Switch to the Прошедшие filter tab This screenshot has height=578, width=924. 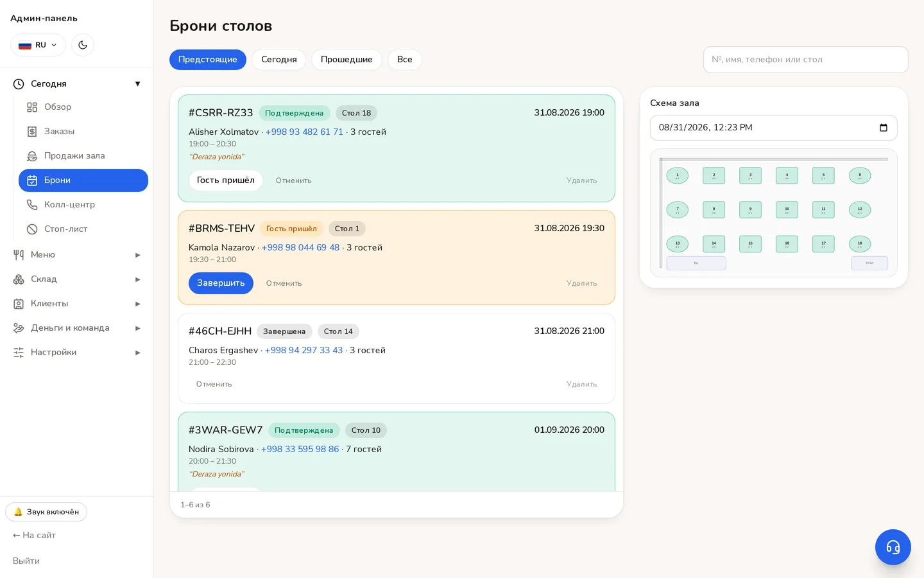pos(346,60)
